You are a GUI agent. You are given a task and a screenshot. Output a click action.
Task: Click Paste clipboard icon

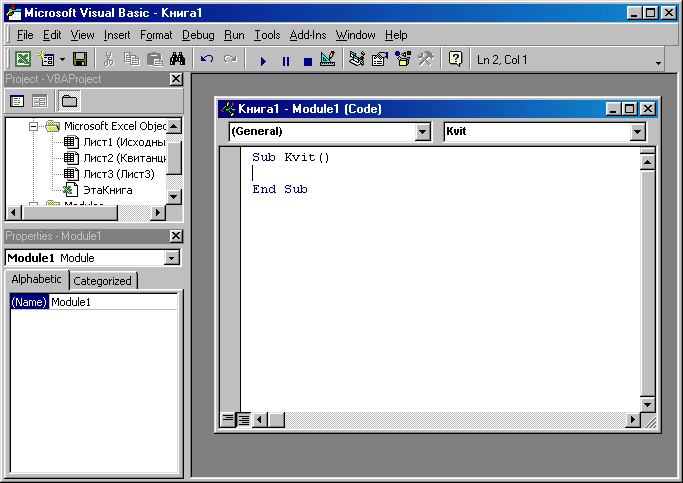coord(154,59)
